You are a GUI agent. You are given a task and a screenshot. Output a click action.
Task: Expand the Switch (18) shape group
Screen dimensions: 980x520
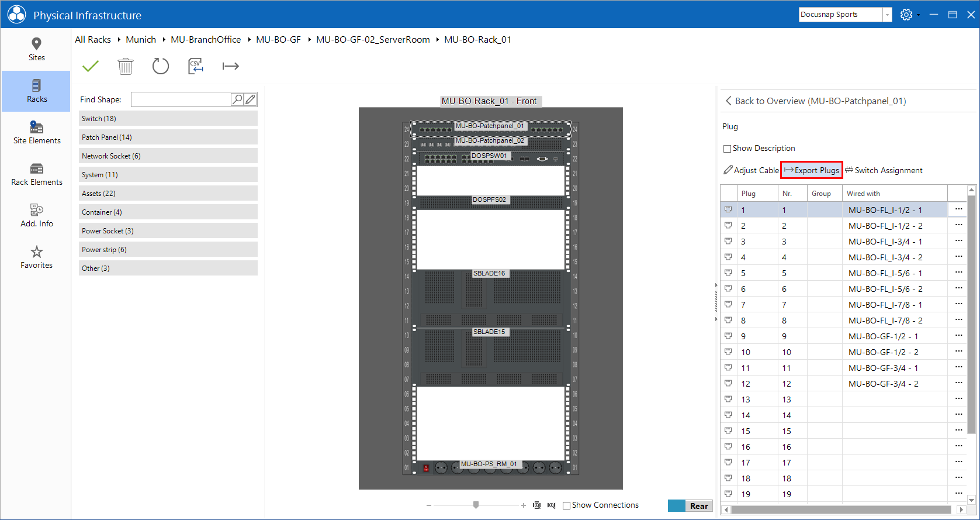168,119
